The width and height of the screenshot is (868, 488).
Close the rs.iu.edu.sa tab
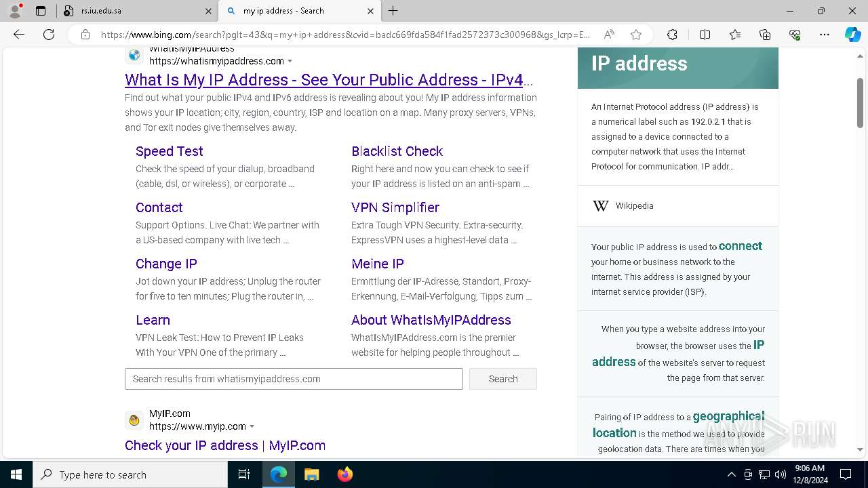208,11
